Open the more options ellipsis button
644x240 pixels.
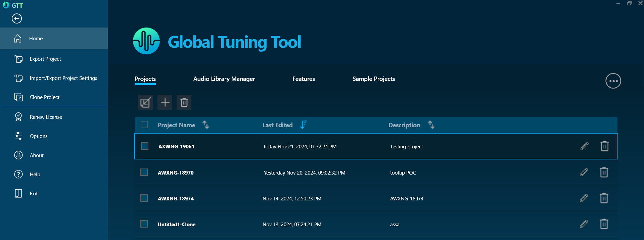coord(613,81)
